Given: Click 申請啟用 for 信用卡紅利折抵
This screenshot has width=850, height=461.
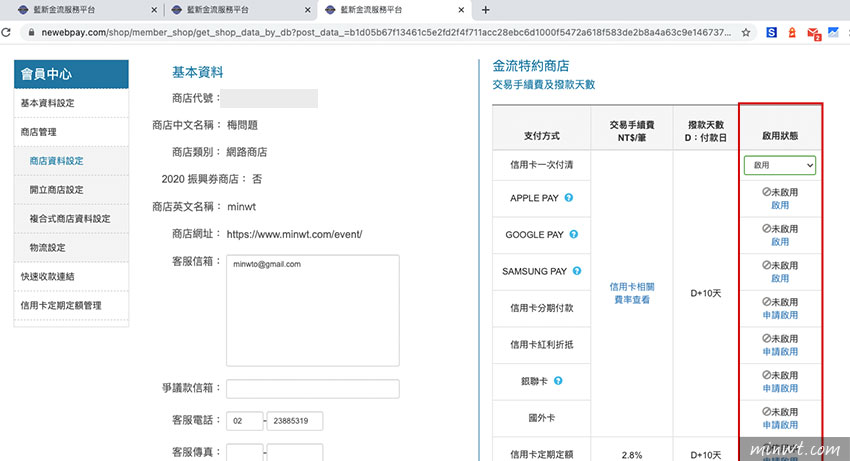Looking at the screenshot, I should [x=780, y=351].
